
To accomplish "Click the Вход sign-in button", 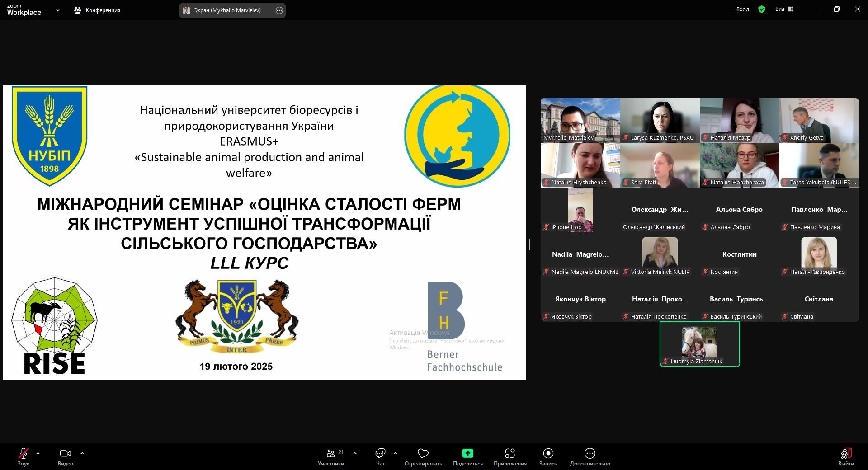I will (x=743, y=9).
